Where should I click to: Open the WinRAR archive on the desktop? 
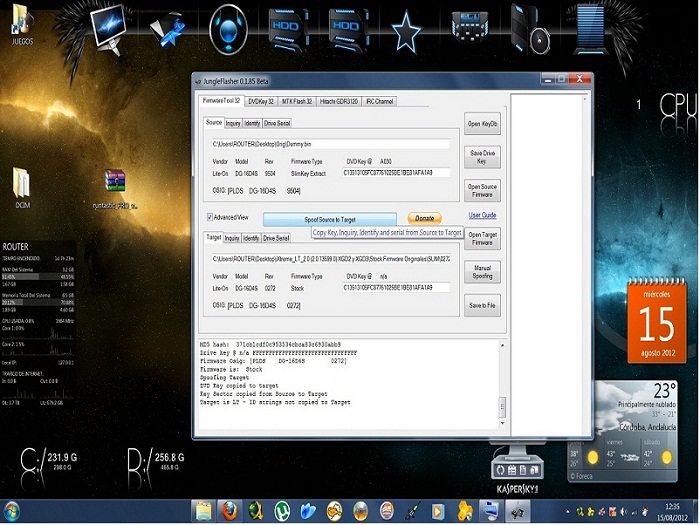click(113, 182)
